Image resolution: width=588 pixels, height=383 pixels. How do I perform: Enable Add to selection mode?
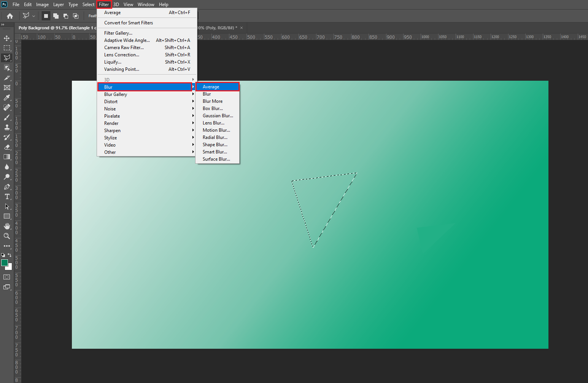coord(56,16)
